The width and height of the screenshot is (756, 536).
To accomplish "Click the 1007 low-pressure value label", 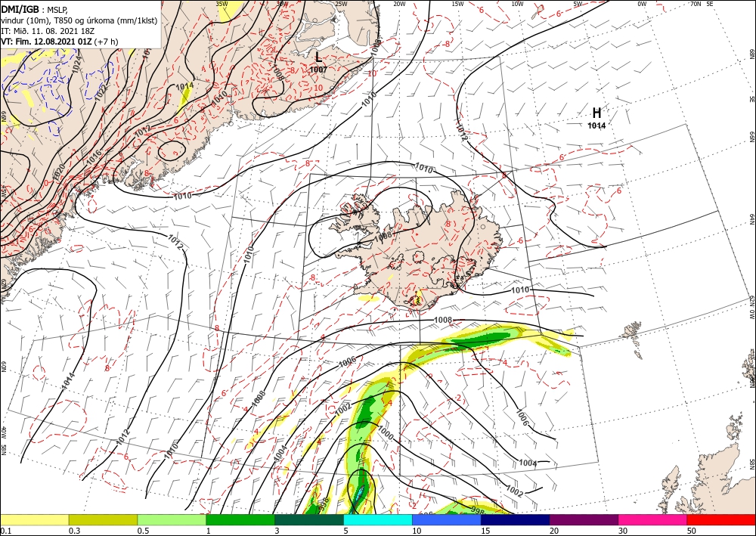I will 318,70.
